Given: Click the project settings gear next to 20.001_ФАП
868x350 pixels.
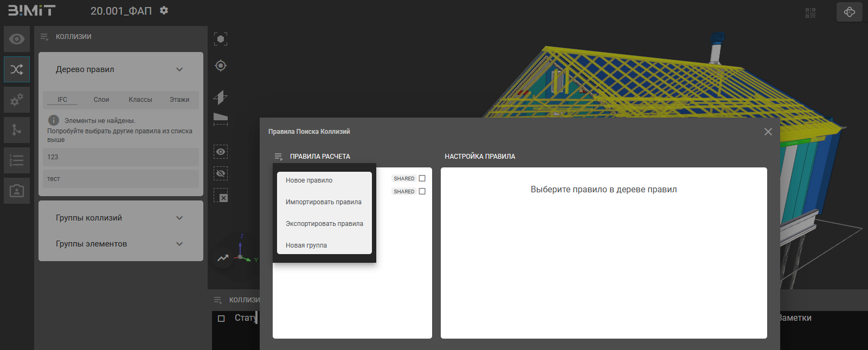Looking at the screenshot, I should point(164,11).
